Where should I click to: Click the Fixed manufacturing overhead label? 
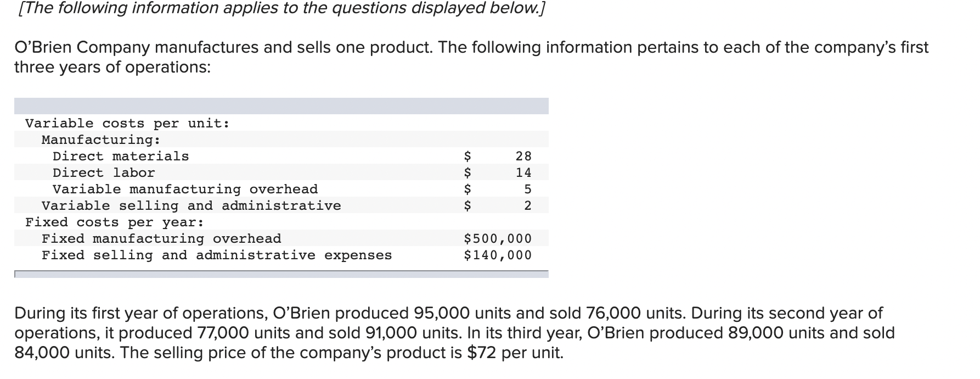(x=161, y=238)
